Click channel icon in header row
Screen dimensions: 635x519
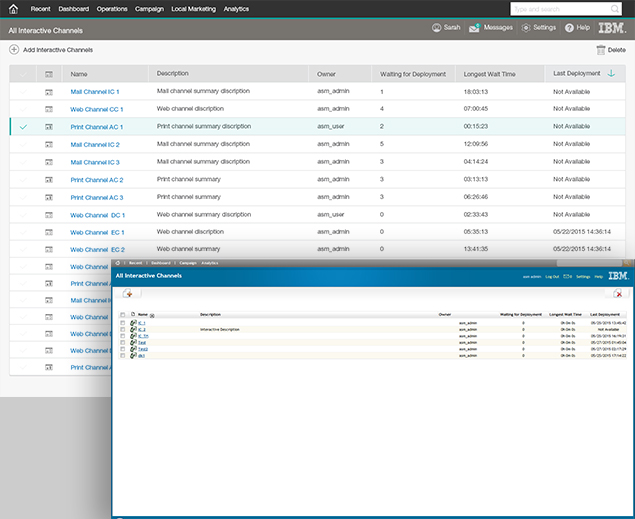49,74
